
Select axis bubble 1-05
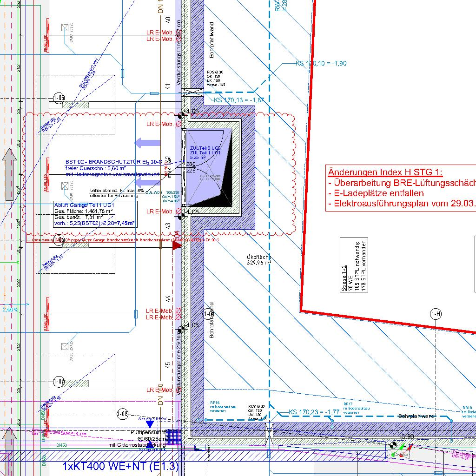[59, 98]
